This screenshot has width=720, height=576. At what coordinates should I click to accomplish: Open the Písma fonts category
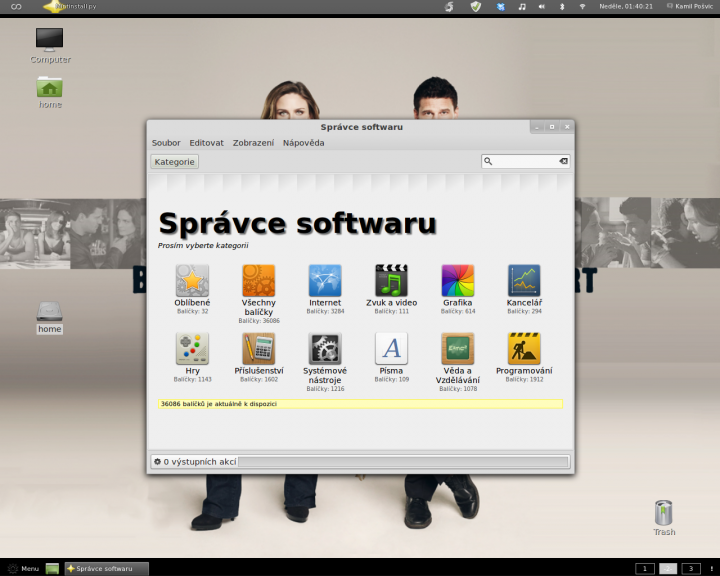391,349
